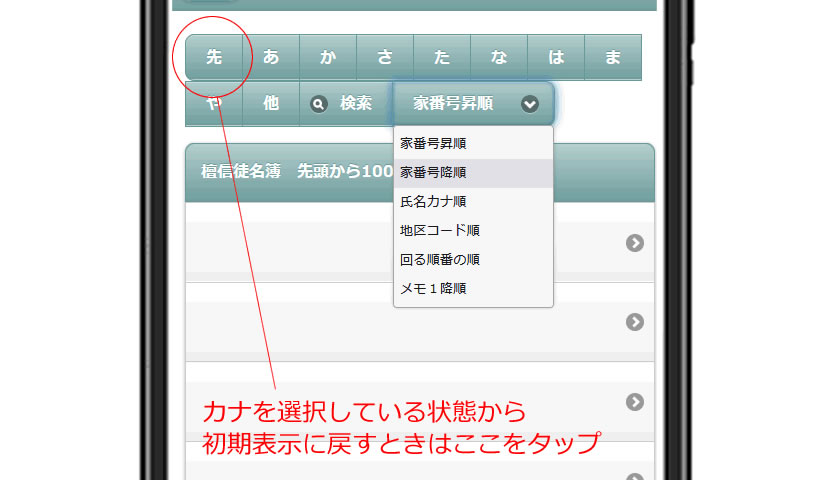Choose 家番号降順 in the dropdown list

pyautogui.click(x=473, y=173)
